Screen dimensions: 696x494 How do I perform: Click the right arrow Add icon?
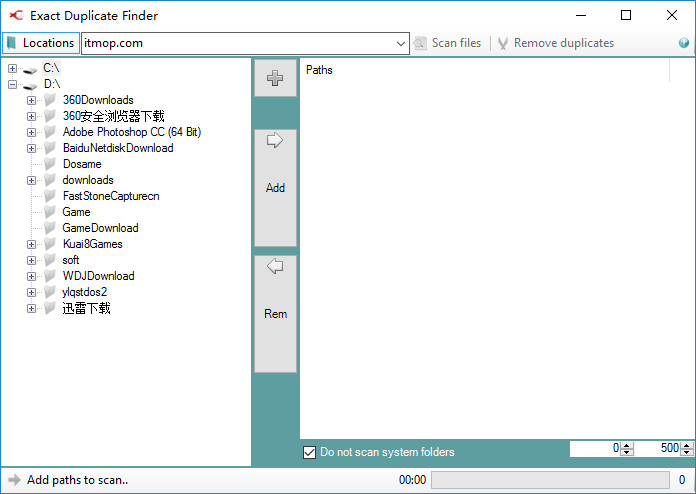click(275, 140)
